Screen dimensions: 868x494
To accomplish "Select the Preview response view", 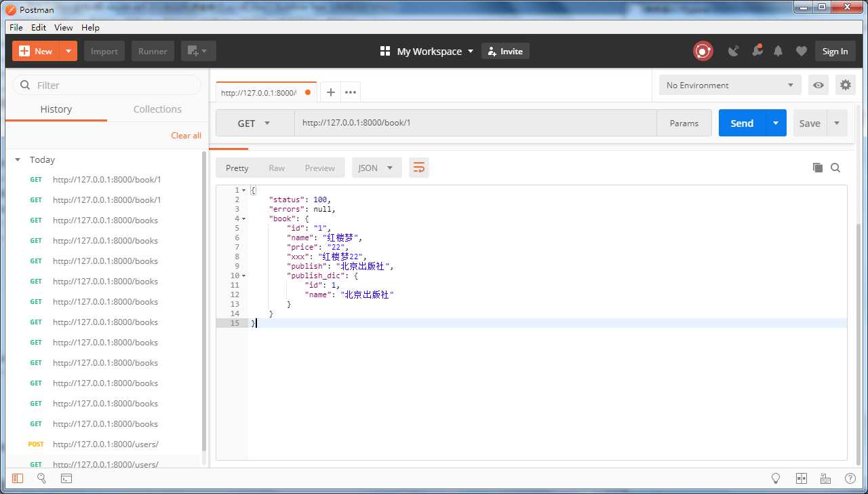I will (x=319, y=168).
